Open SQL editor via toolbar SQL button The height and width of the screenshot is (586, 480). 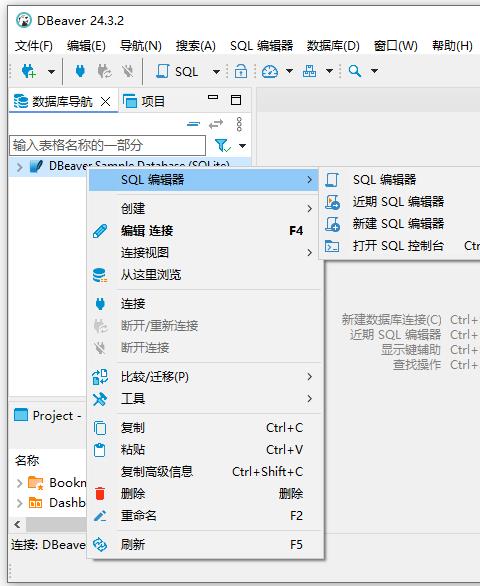(177, 71)
